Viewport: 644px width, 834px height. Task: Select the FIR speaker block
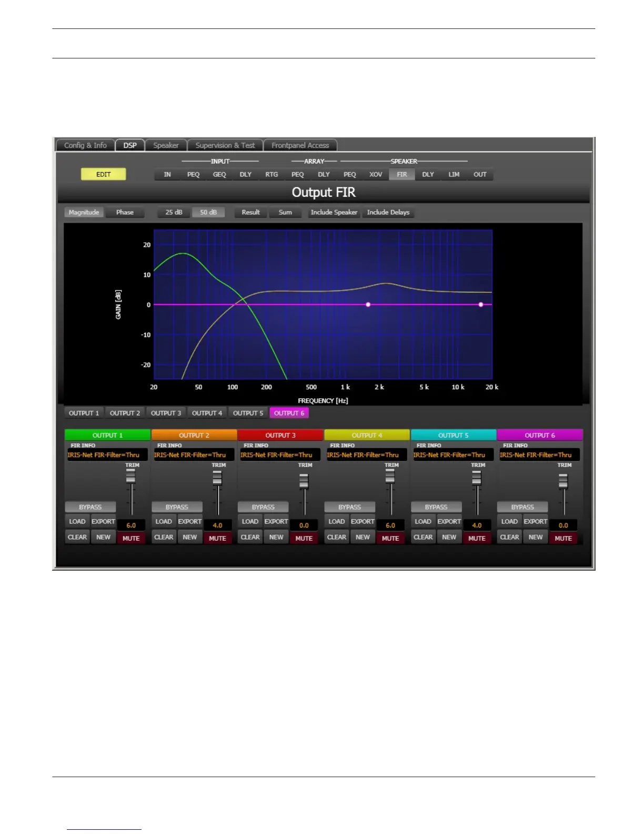(402, 174)
